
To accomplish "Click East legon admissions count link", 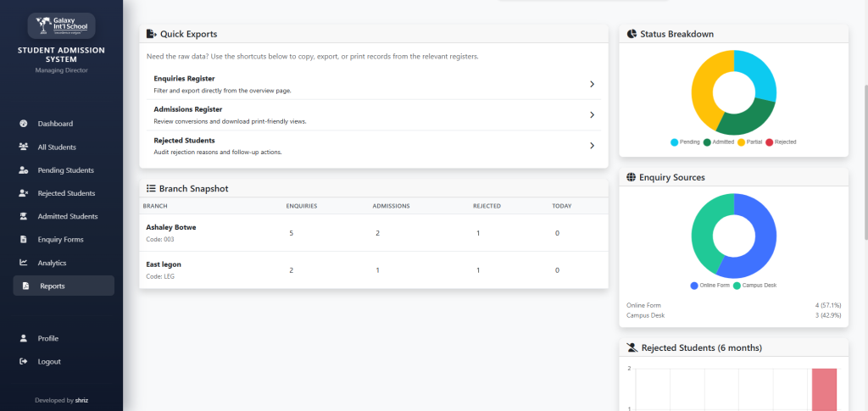I will coord(378,270).
